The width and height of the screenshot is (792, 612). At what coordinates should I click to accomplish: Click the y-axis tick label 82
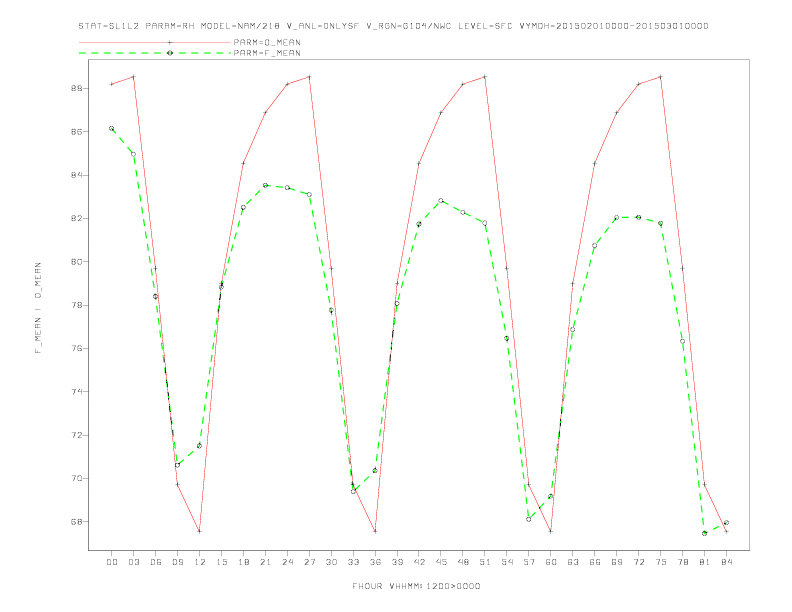pyautogui.click(x=78, y=219)
